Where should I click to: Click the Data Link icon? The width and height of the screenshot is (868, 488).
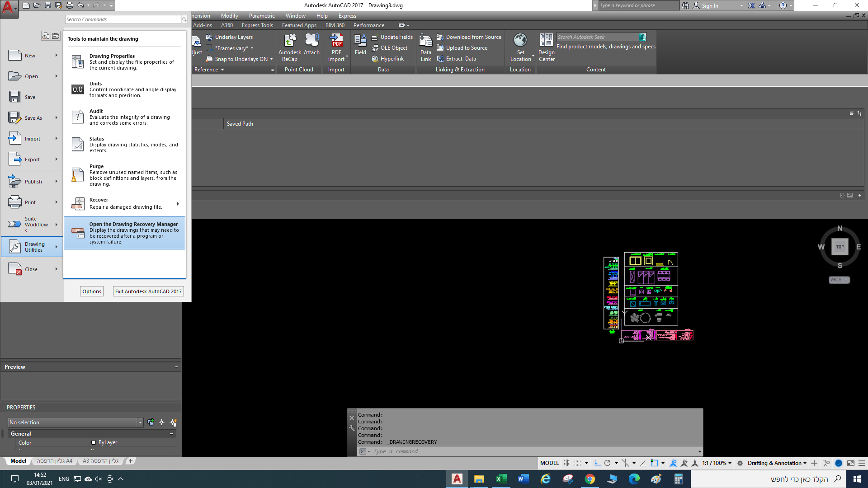click(x=425, y=41)
